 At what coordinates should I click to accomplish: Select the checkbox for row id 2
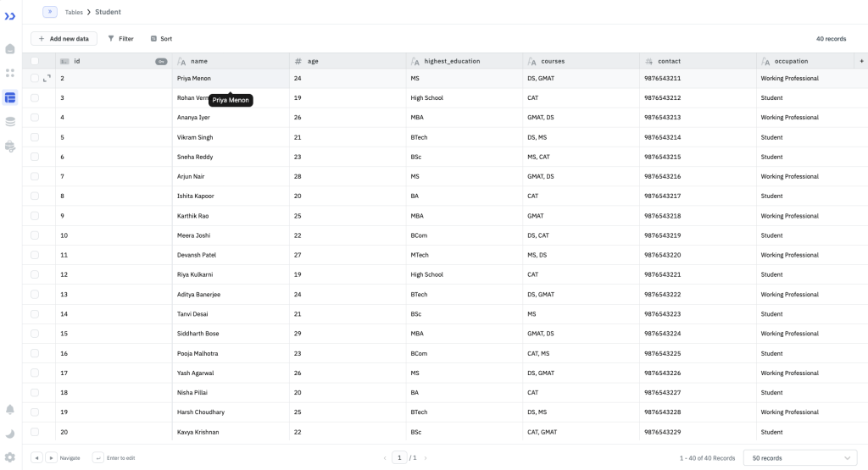pos(35,78)
